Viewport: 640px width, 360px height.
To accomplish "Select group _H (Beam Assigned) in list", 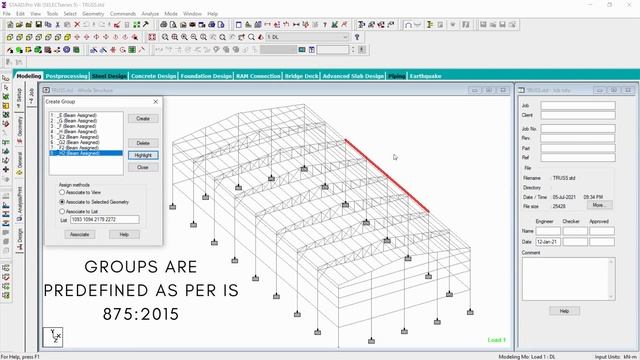I will point(86,131).
